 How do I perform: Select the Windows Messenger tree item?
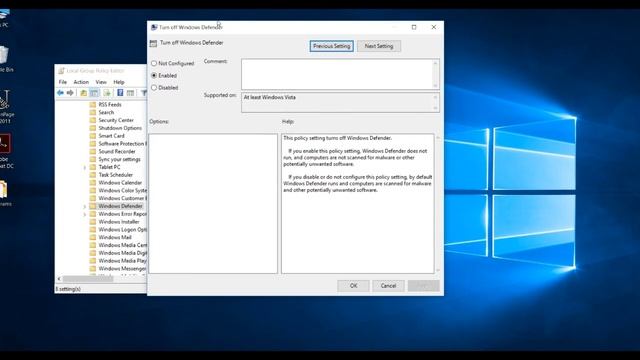pos(122,268)
